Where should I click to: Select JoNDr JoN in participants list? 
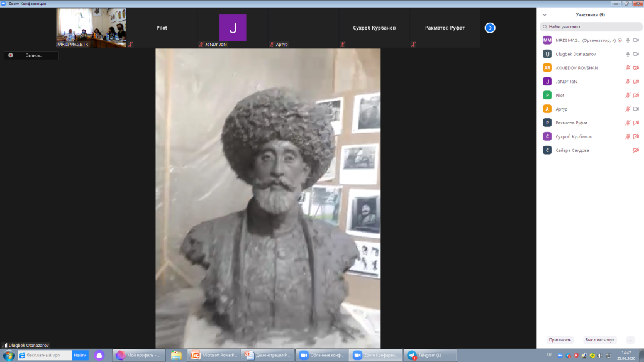coord(566,82)
